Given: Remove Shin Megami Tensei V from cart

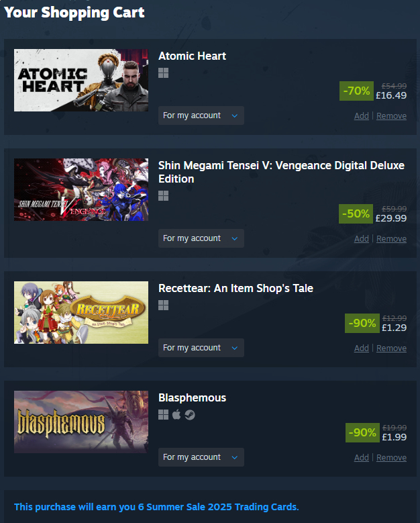Looking at the screenshot, I should (x=391, y=238).
